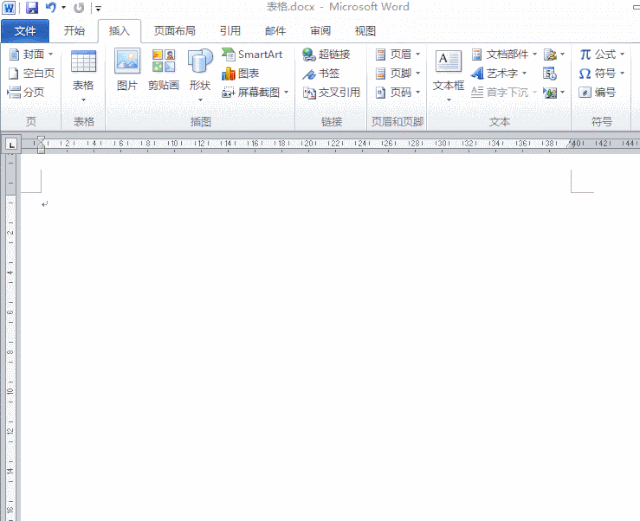Switch to the Page Layout (页面布局) tab
The width and height of the screenshot is (640, 521).
click(x=175, y=31)
